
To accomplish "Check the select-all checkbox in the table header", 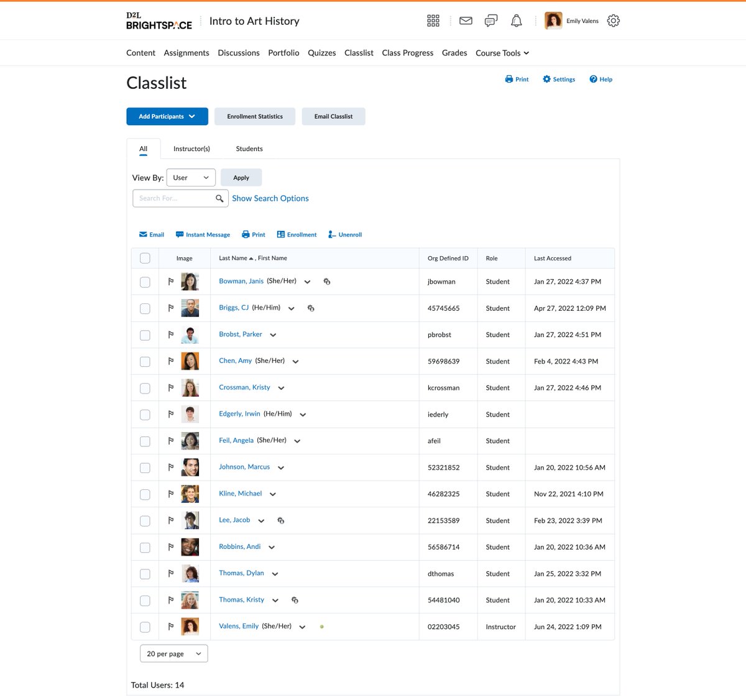I will tap(145, 258).
